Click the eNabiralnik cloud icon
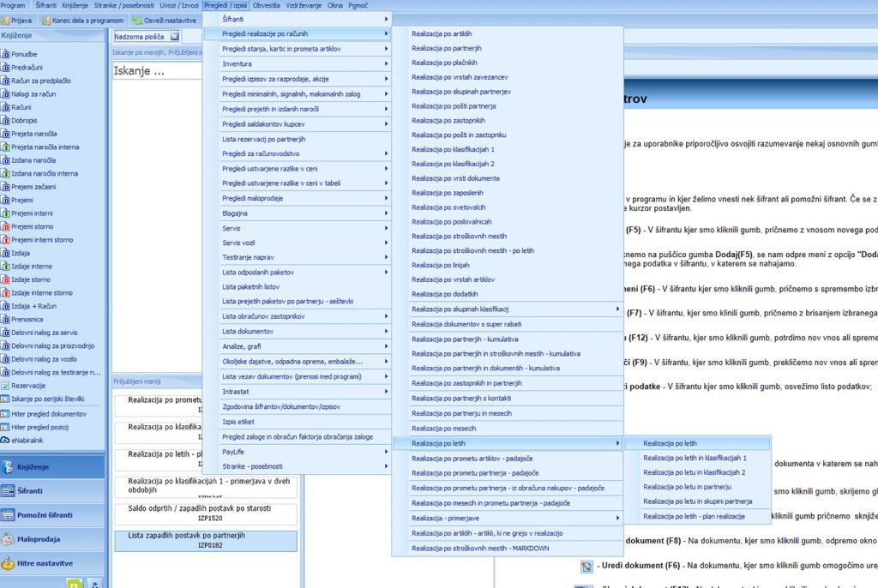878x588 pixels. point(5,440)
